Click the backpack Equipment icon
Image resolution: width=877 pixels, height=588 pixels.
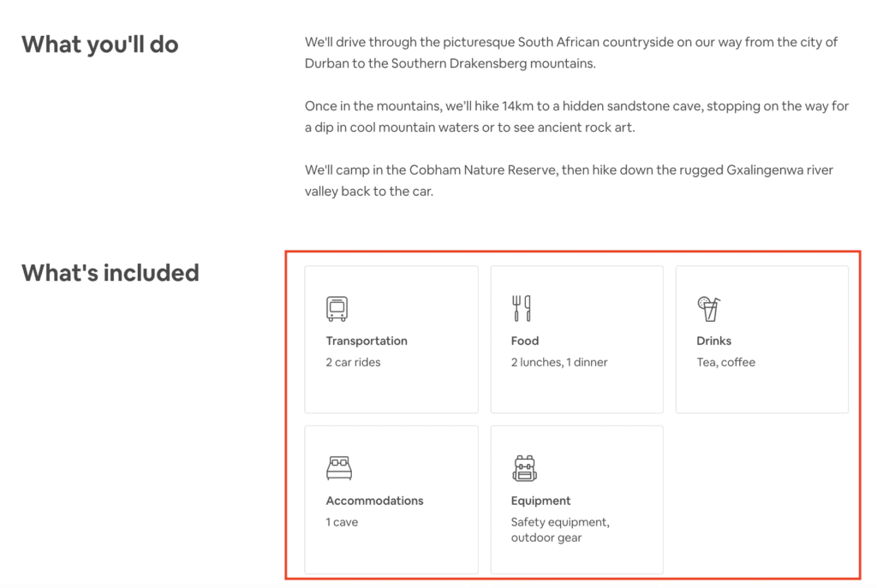coord(524,468)
